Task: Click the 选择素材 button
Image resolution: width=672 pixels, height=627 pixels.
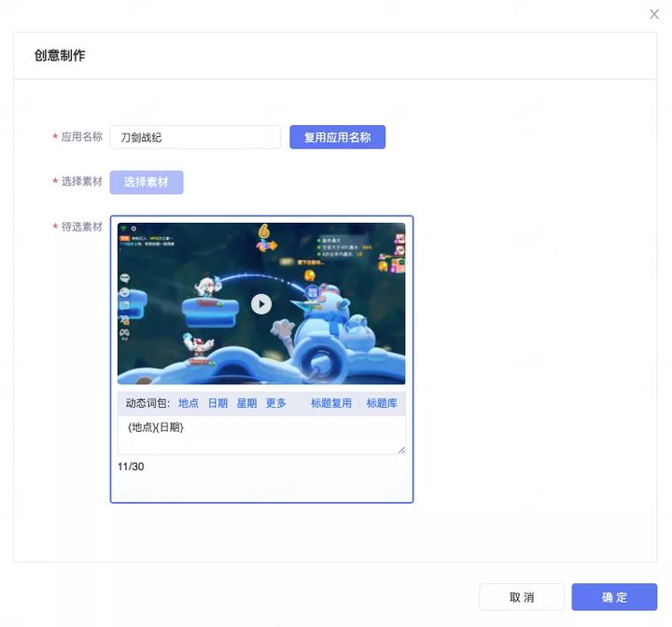Action: [x=147, y=182]
